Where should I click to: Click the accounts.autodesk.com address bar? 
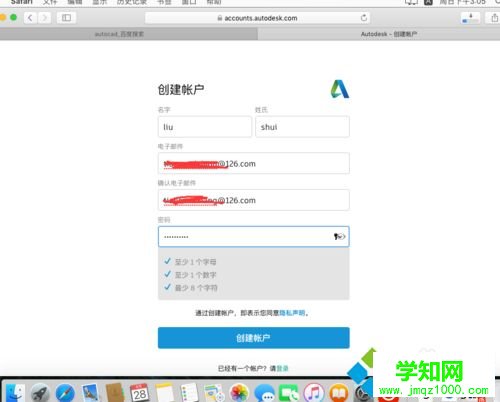[x=257, y=18]
